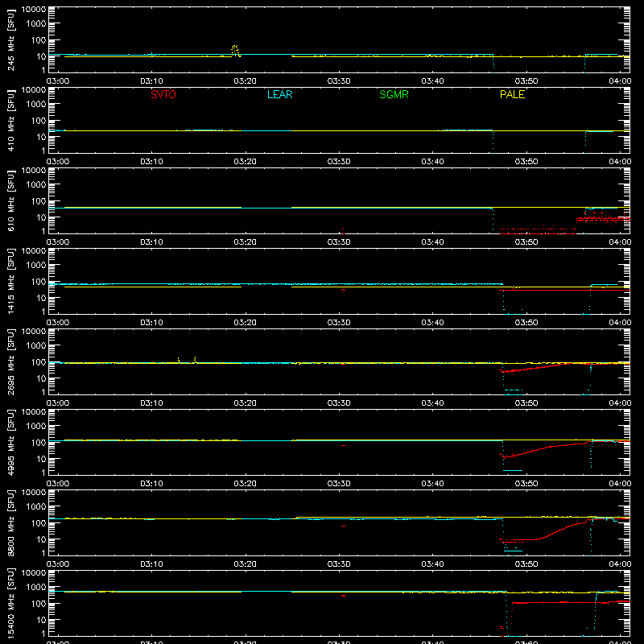Screen dimensions: 644x644
Task: Click the 03:30 label under the 8800 MHz plot
Action: pos(339,564)
